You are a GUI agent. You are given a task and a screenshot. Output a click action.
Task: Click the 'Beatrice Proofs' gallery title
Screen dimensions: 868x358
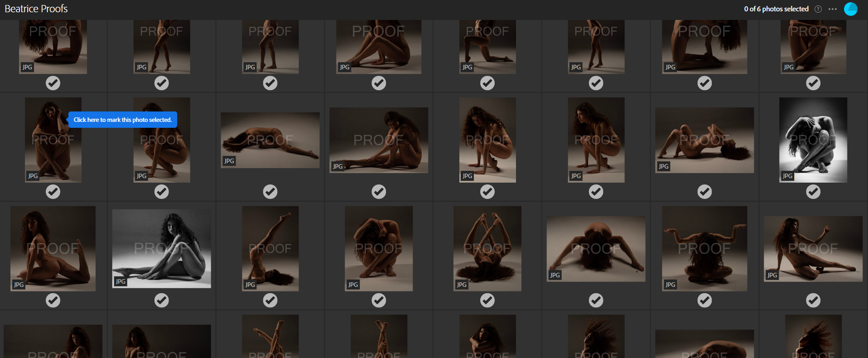click(x=36, y=9)
